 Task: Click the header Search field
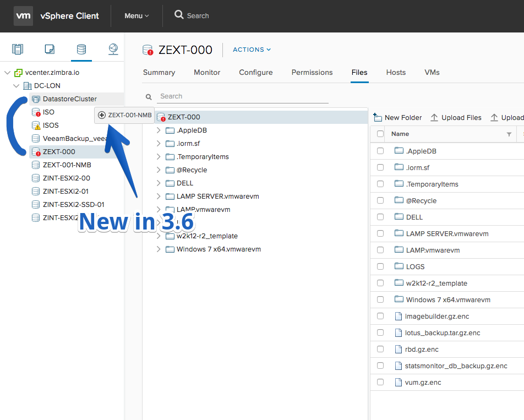pyautogui.click(x=198, y=16)
